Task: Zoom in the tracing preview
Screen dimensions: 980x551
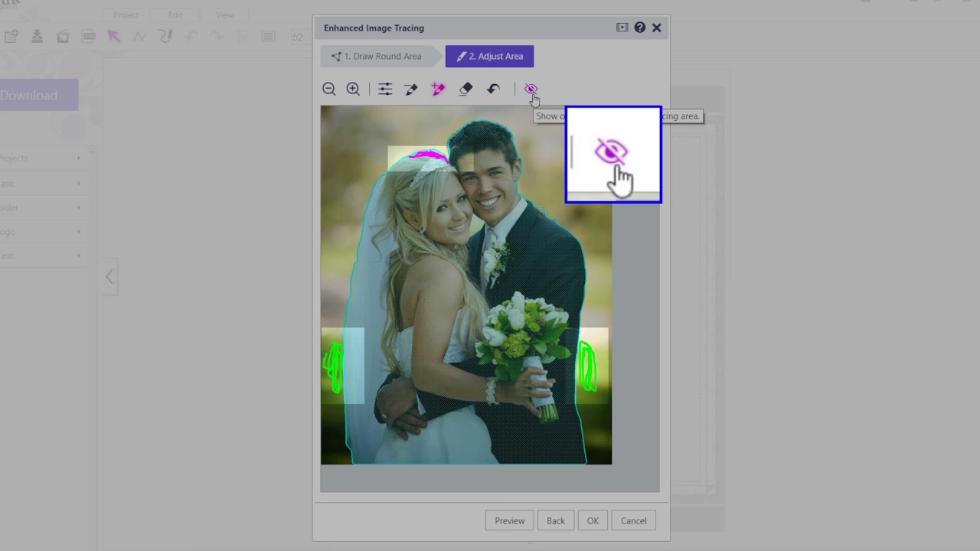Action: 353,90
